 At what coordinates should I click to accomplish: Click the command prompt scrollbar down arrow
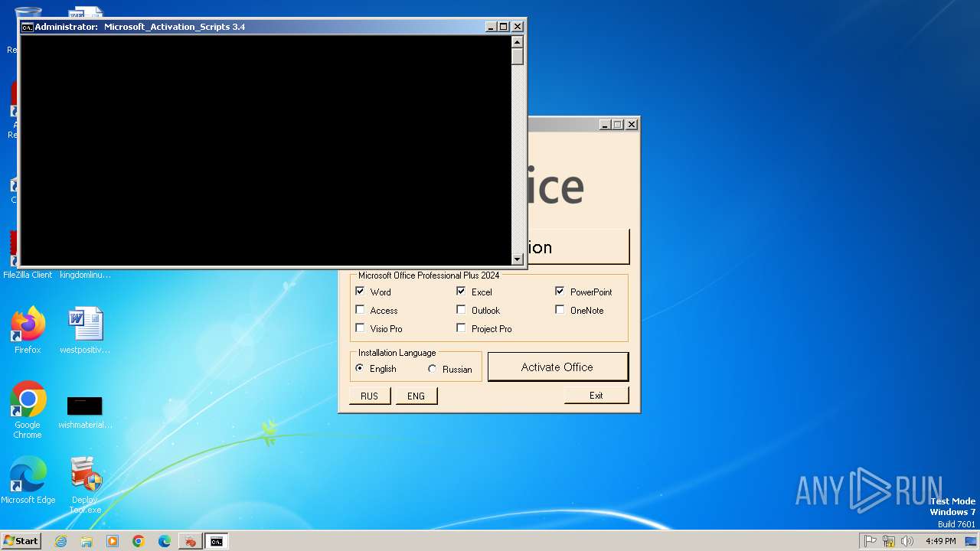click(x=518, y=259)
